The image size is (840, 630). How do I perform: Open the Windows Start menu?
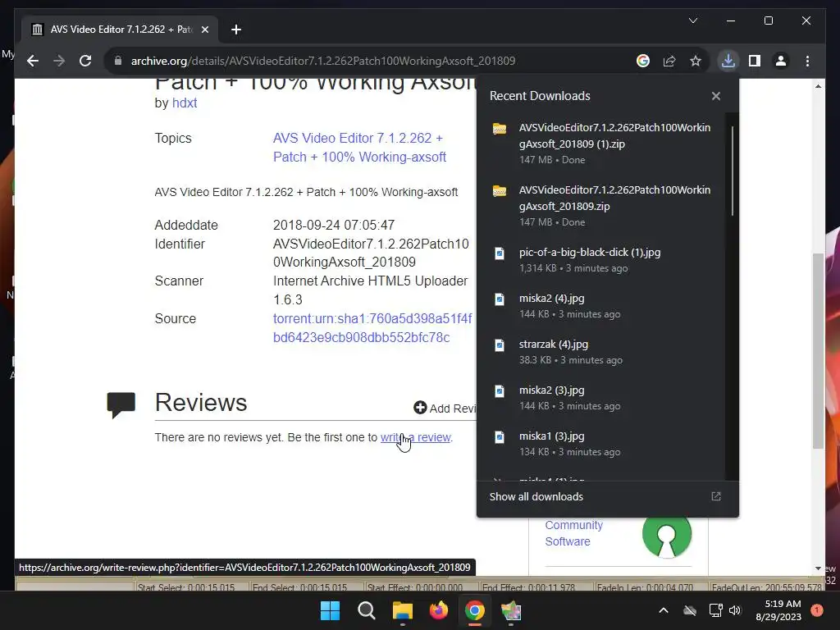pos(330,610)
